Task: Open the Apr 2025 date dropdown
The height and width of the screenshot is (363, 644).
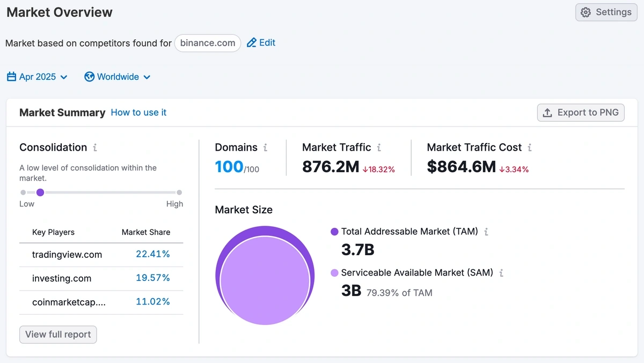Action: click(38, 77)
